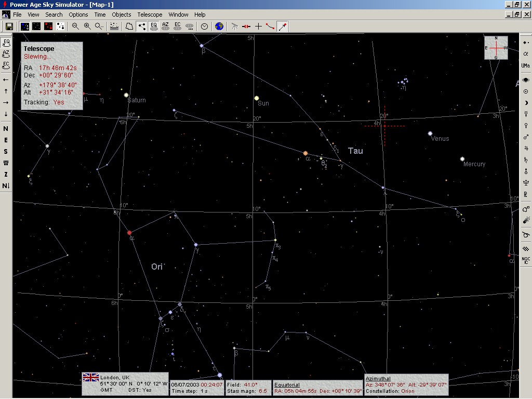Click the Neptune trident symbol icon
This screenshot has width=532, height=399.
[x=526, y=183]
